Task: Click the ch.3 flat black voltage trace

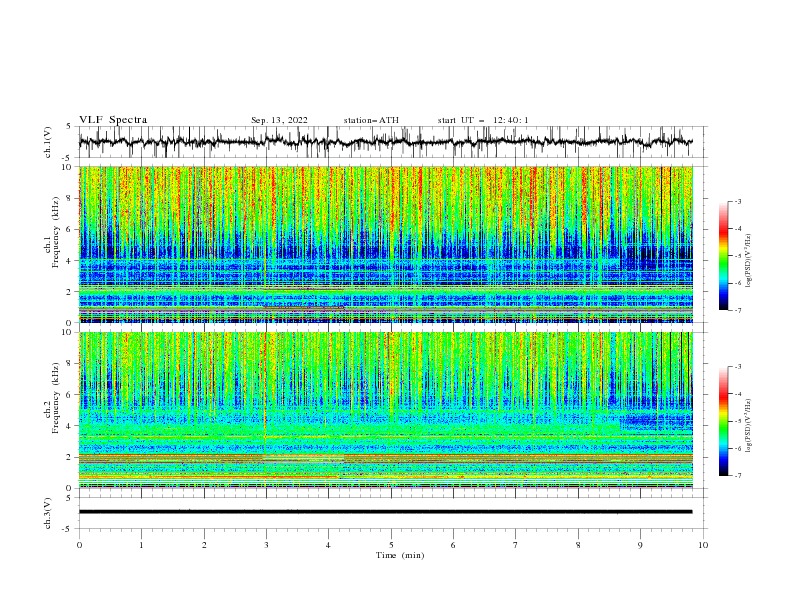Action: coord(385,512)
